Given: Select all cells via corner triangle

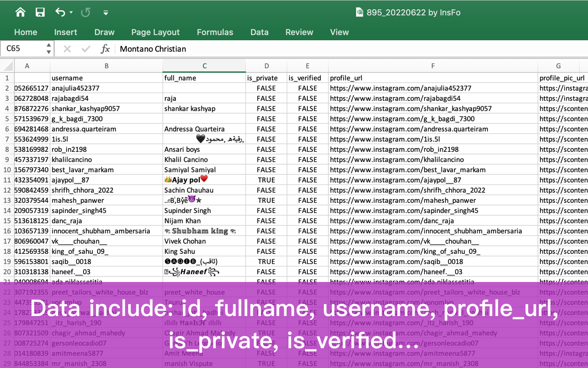Looking at the screenshot, I should point(7,66).
